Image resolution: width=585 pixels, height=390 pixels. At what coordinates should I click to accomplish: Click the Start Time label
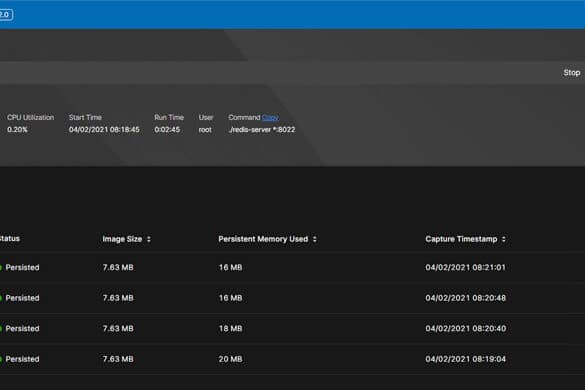[x=85, y=118]
